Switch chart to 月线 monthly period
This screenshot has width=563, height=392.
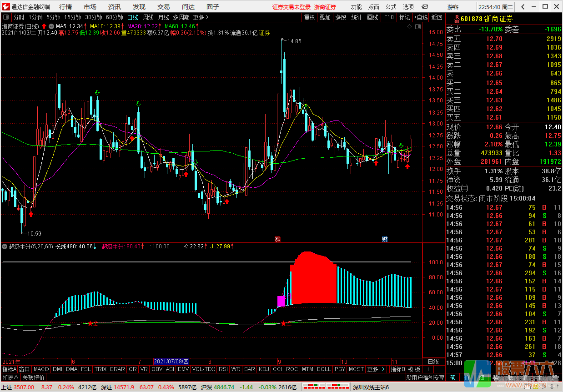coord(164,17)
